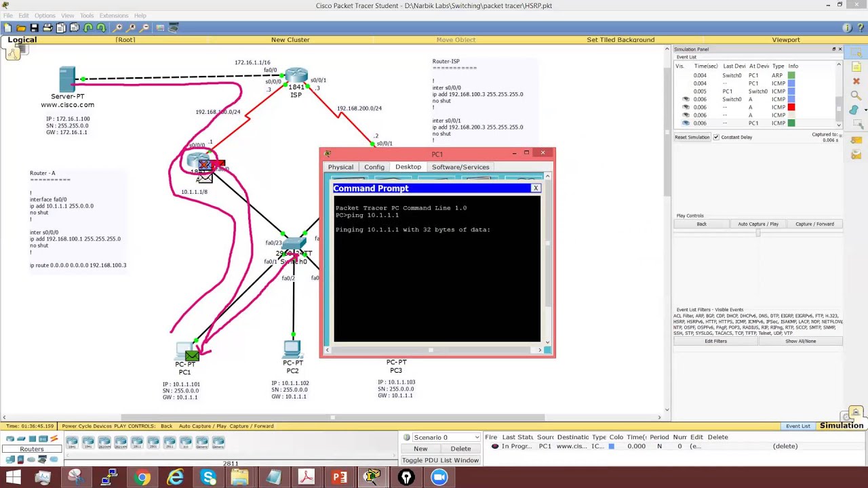Click the Show All/None button
This screenshot has width=868, height=488.
pos(800,341)
